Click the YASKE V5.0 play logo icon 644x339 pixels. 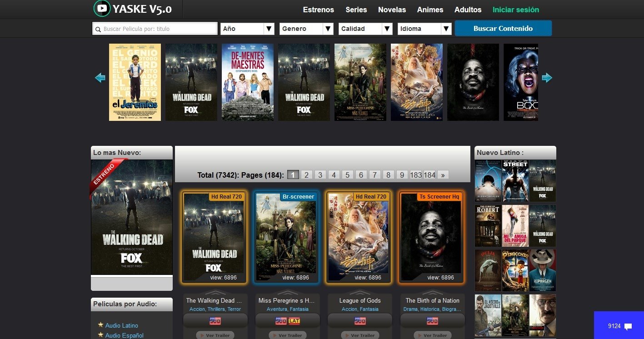click(x=102, y=8)
